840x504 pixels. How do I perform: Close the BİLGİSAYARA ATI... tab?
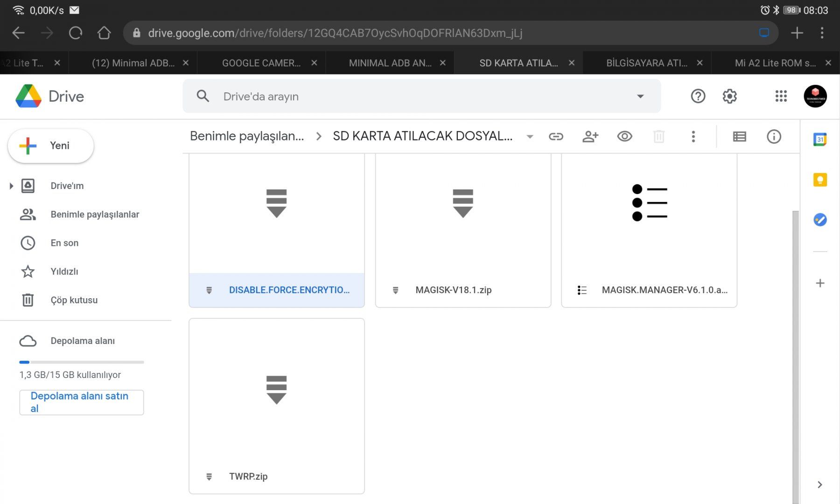click(700, 63)
